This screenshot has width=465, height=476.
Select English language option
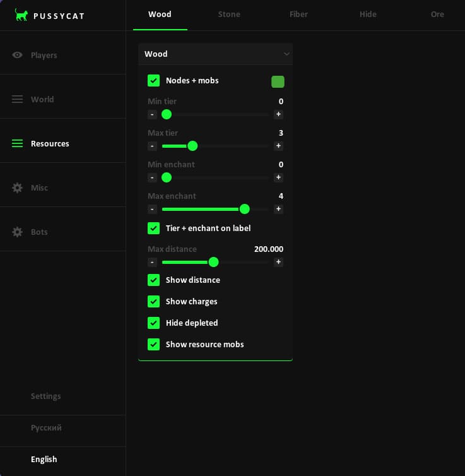(x=44, y=460)
